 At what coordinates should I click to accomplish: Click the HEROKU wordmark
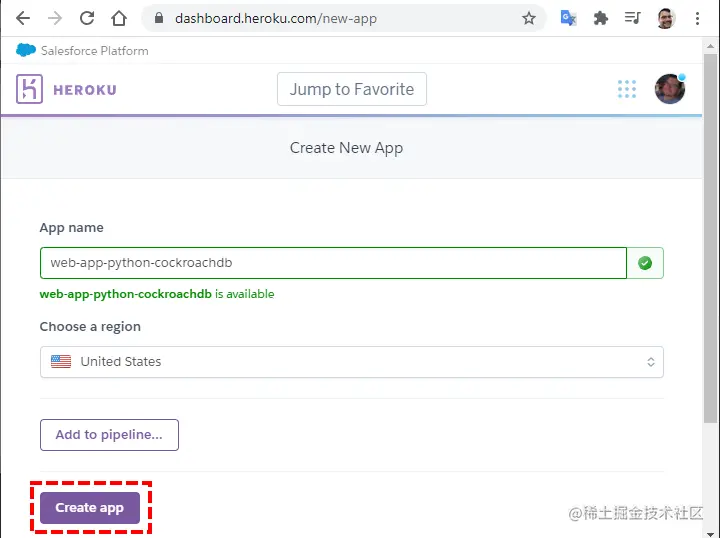(85, 90)
